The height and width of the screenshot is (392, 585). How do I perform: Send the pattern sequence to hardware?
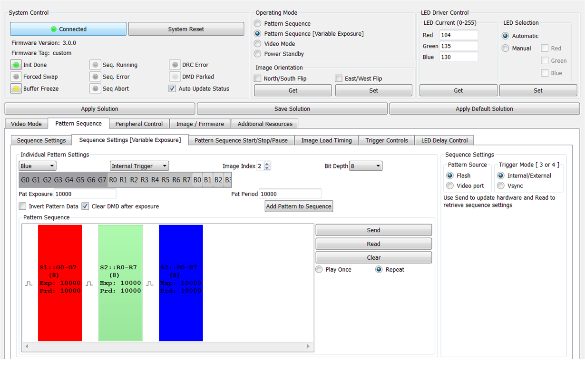pyautogui.click(x=374, y=230)
